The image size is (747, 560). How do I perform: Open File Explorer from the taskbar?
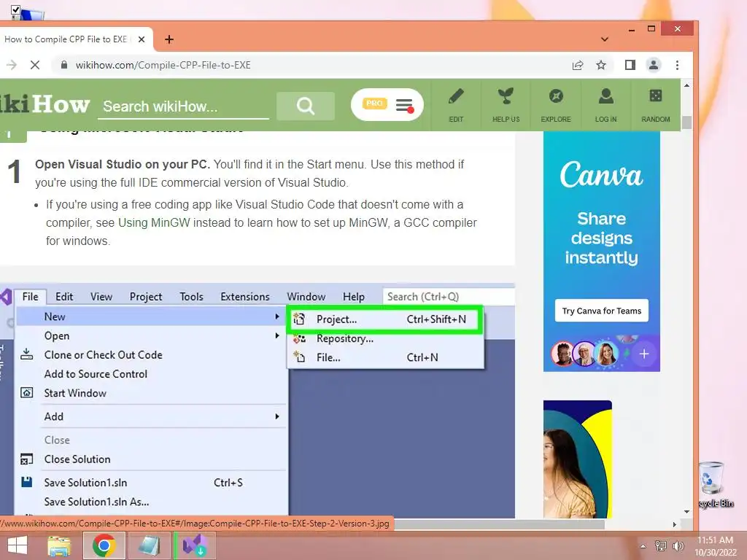59,545
